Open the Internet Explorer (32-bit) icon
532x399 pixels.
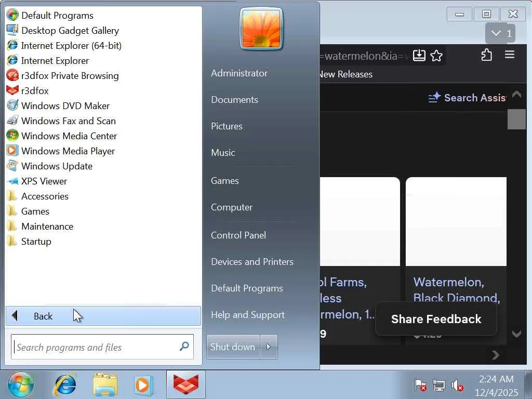[x=12, y=60]
